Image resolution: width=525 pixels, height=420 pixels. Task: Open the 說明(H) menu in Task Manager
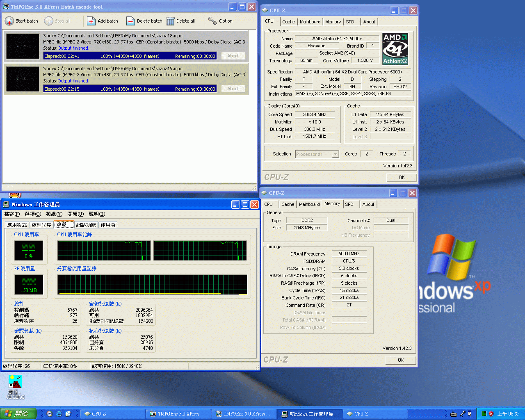(x=97, y=214)
